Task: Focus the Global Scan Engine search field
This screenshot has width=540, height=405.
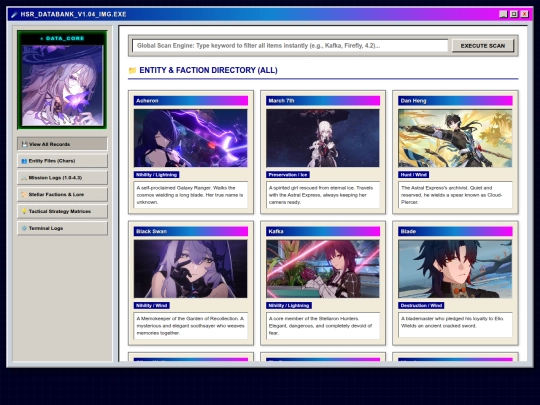Action: point(290,45)
